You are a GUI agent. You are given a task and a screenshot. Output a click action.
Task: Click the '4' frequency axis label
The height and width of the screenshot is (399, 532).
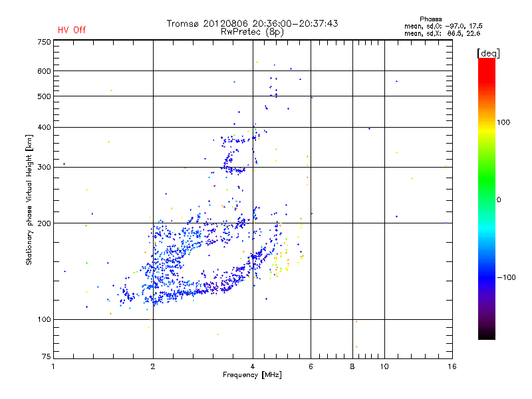(x=253, y=366)
